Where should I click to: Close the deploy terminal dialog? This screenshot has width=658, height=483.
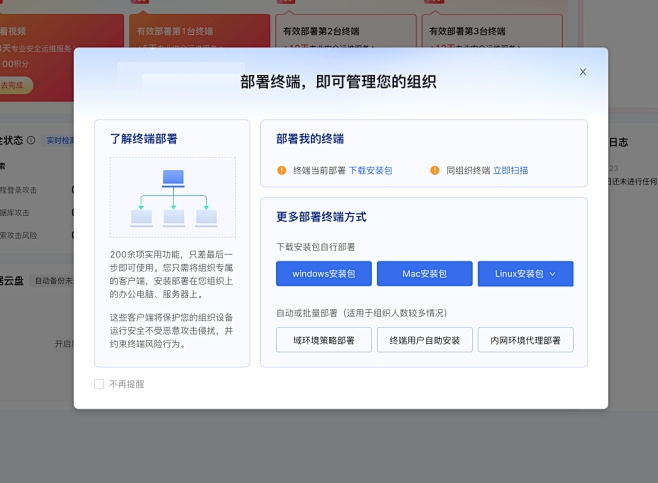point(583,72)
